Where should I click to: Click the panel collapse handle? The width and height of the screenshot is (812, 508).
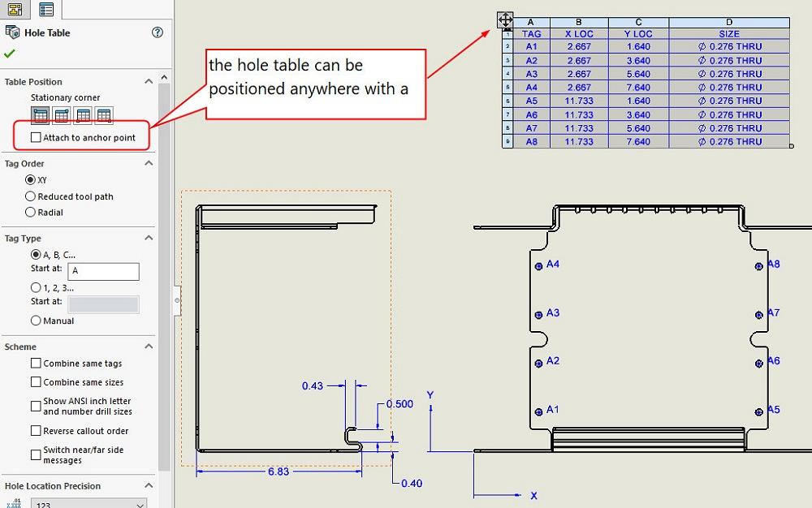coord(177,300)
